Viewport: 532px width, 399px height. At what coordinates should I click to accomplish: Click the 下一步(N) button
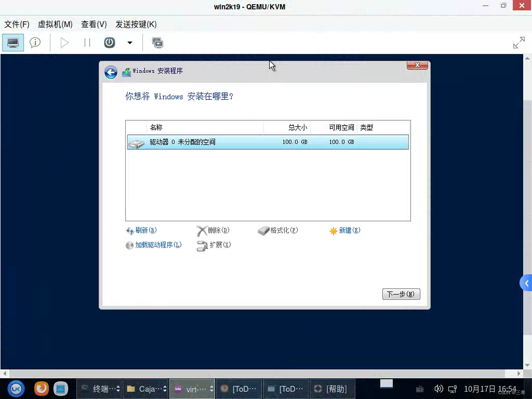coord(401,294)
